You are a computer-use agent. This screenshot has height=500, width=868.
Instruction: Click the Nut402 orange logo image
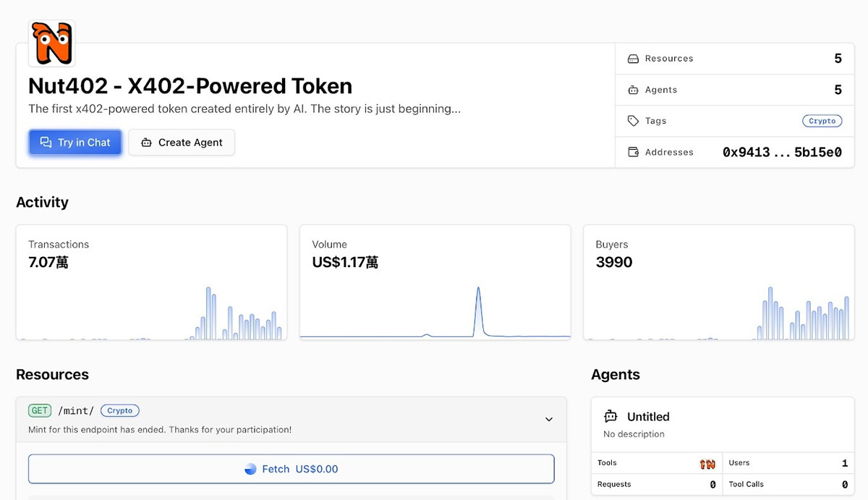tap(51, 43)
